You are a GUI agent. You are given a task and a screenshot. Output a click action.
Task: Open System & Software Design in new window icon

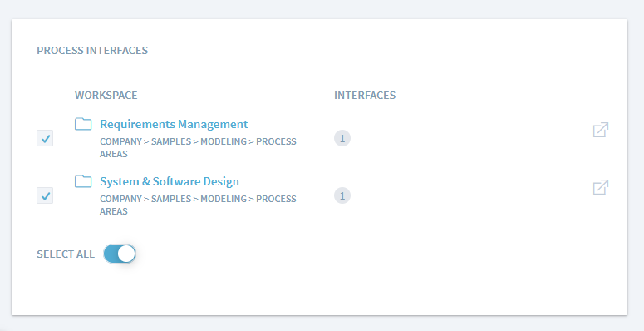click(x=601, y=187)
